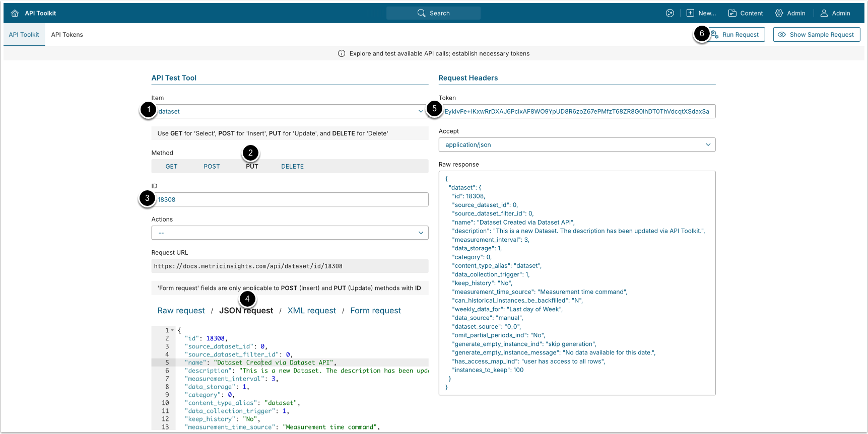Open the Accept application/json dropdown
The image size is (868, 434).
[577, 144]
